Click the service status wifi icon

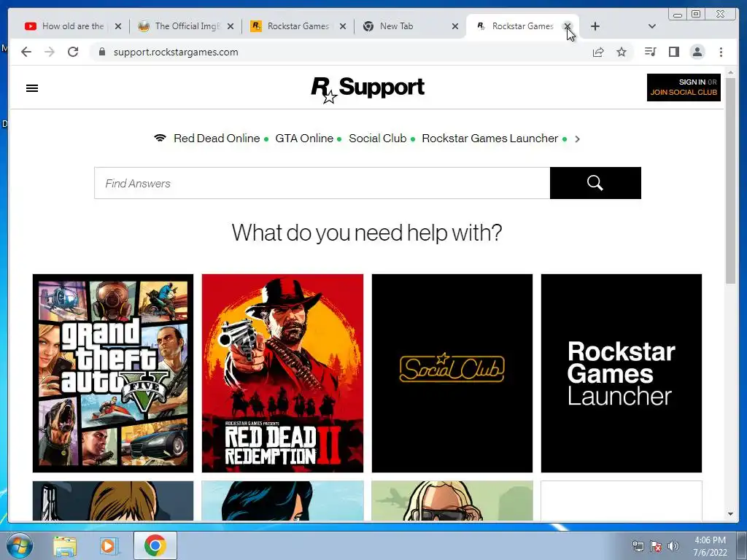pos(160,138)
